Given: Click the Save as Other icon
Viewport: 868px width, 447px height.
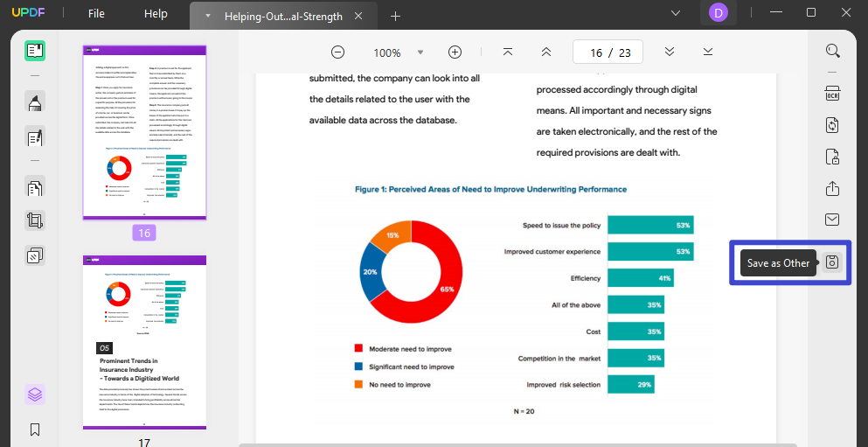Looking at the screenshot, I should (832, 262).
